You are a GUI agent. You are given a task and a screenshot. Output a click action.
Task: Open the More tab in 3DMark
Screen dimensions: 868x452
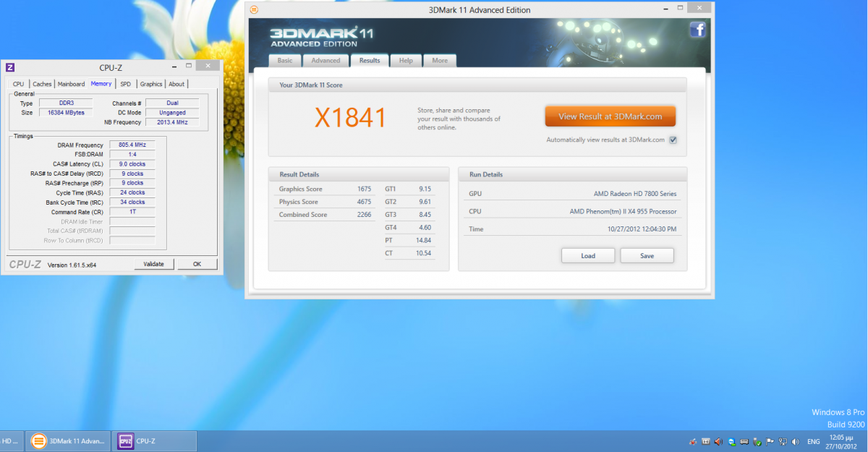[440, 61]
